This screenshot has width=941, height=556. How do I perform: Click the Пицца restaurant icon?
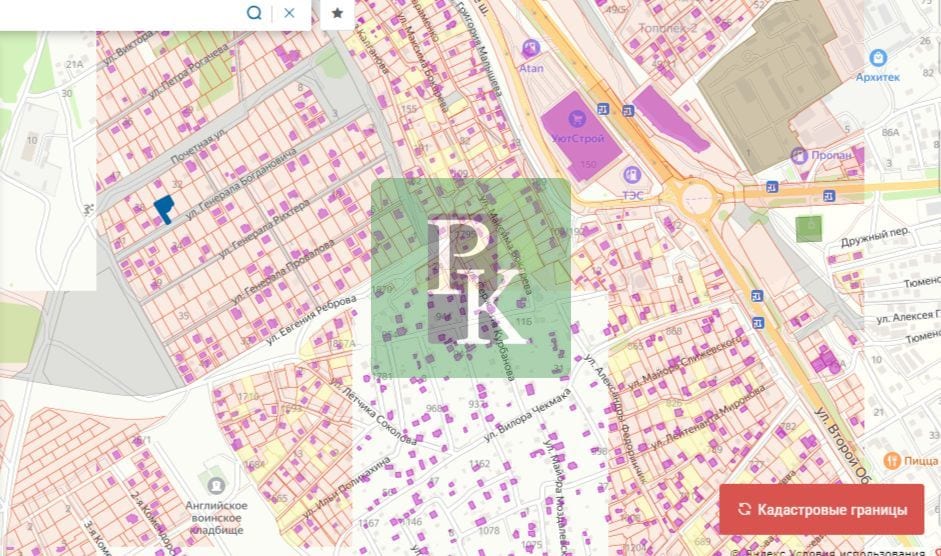(892, 461)
